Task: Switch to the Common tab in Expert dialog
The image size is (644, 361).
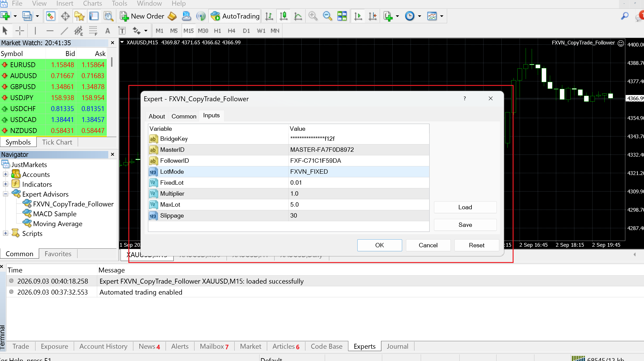Action: tap(184, 116)
